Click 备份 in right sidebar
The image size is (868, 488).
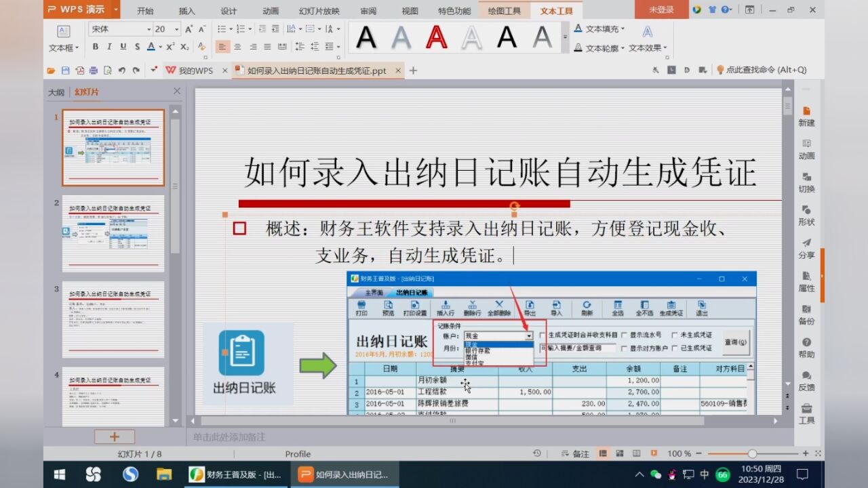[806, 314]
